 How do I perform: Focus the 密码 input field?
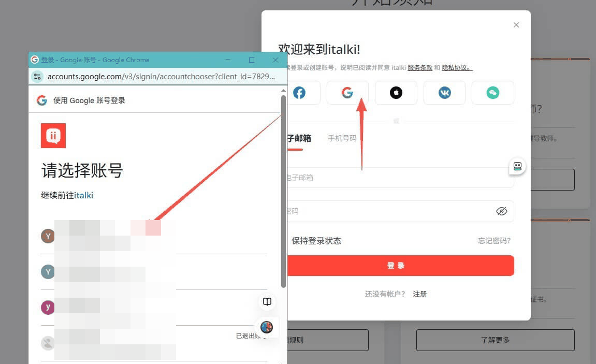pyautogui.click(x=400, y=211)
